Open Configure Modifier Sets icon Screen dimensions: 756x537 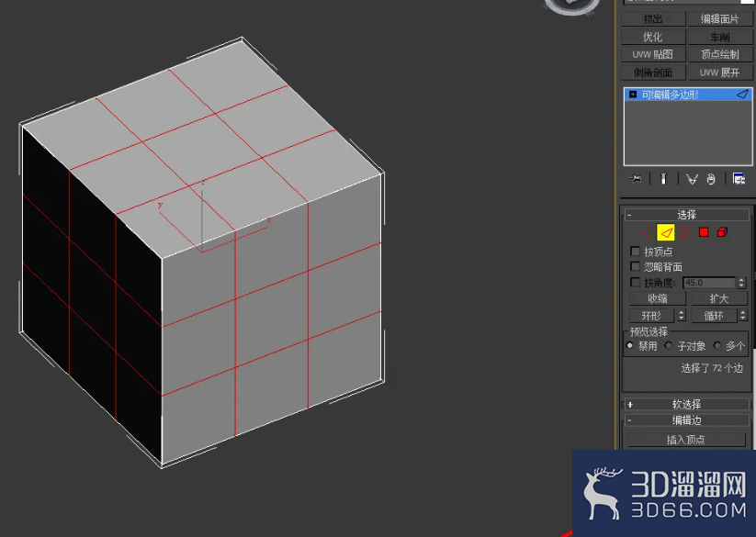click(x=739, y=179)
